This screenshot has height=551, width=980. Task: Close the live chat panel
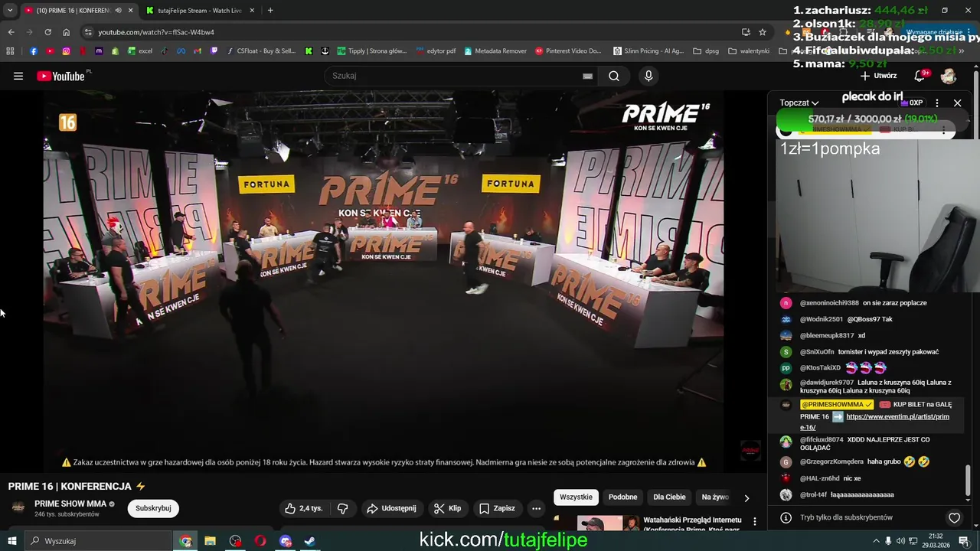[x=957, y=103]
